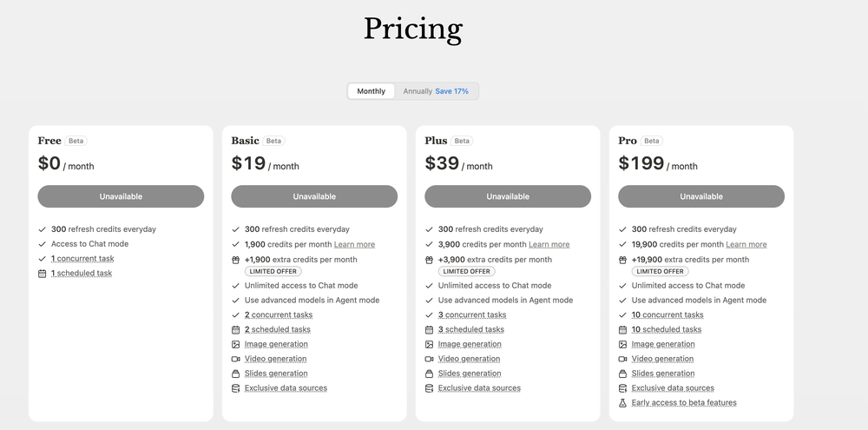Click the Basic plan Unavailable button
Image resolution: width=868 pixels, height=430 pixels.
(314, 196)
